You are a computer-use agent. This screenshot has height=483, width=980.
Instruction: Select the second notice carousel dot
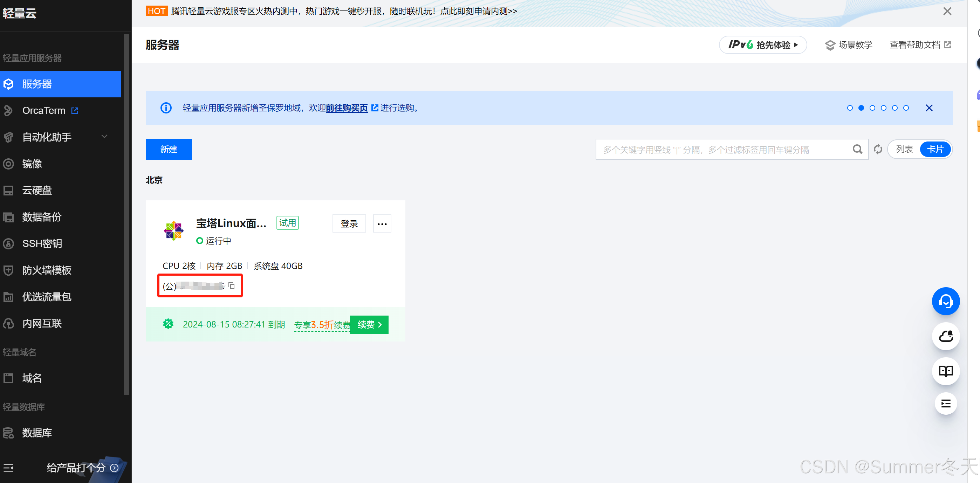pos(861,108)
